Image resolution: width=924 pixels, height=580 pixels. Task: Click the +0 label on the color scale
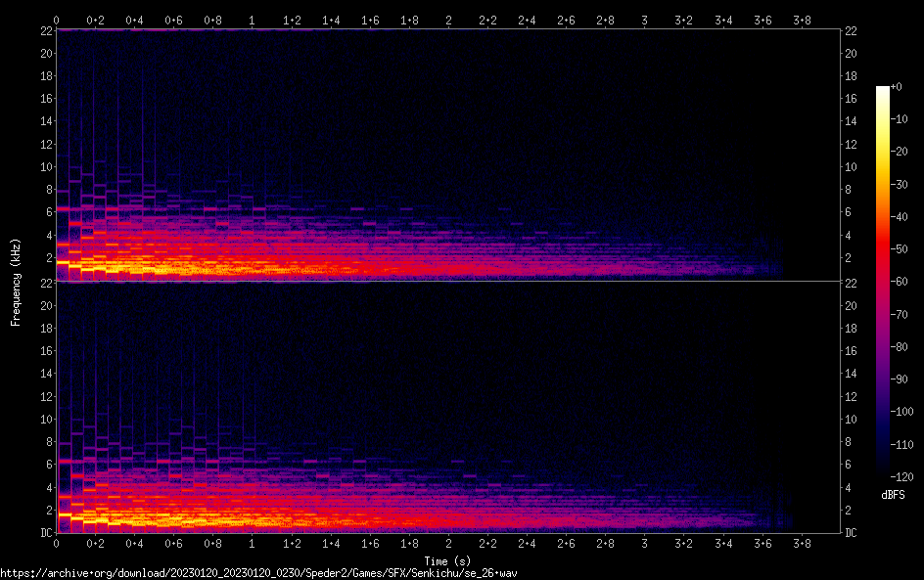(897, 87)
